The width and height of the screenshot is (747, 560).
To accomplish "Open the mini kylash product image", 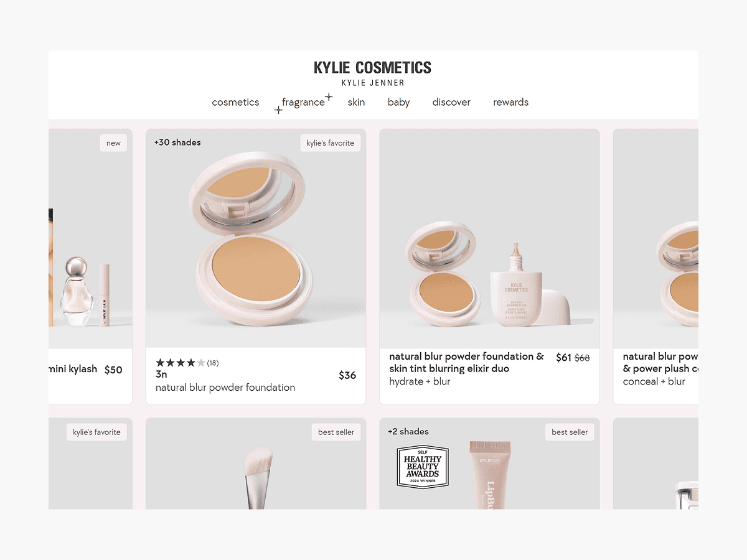I will [x=90, y=238].
